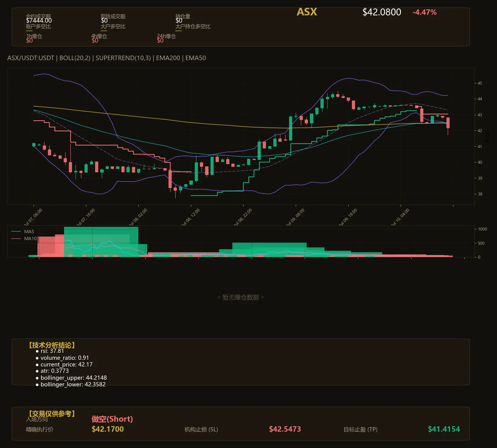Click the atr: 0.3773 line
The width and height of the screenshot is (497, 448).
click(55, 371)
